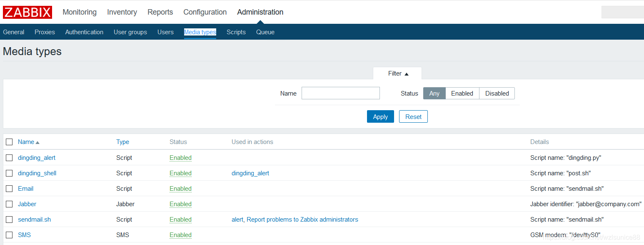The width and height of the screenshot is (644, 245).
Task: Sort the table by Name column
Action: tap(29, 142)
